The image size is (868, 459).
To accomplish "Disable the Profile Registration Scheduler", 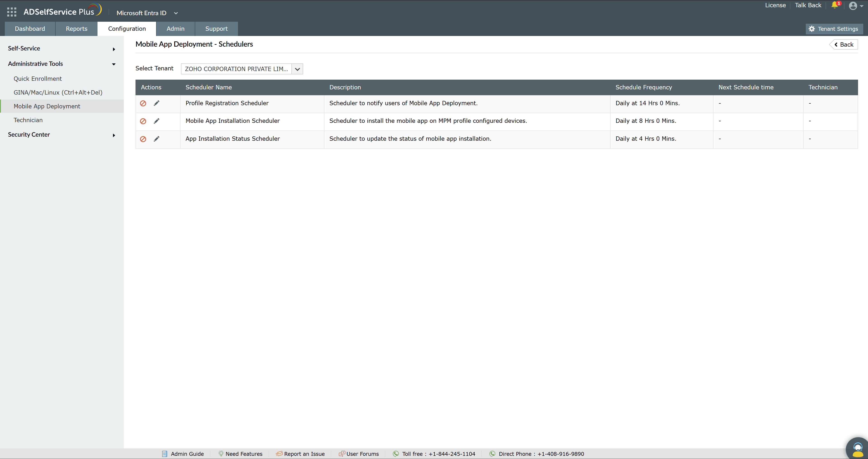I will point(143,103).
